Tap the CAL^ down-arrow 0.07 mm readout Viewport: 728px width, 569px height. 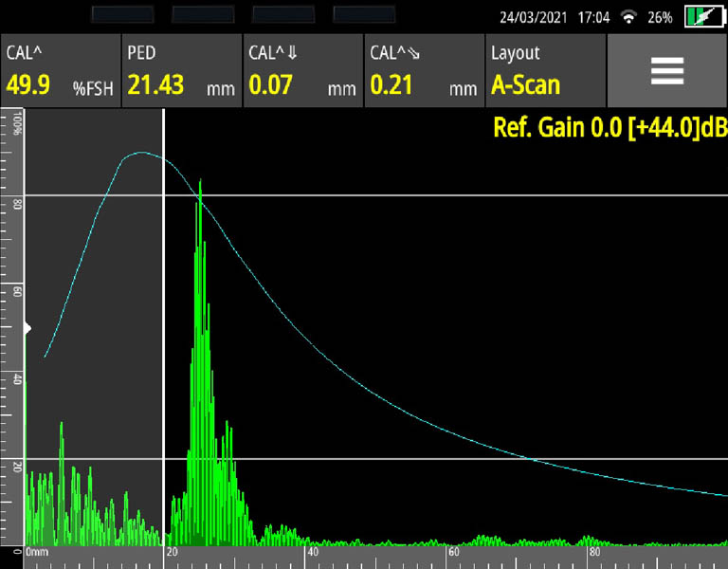pyautogui.click(x=302, y=72)
